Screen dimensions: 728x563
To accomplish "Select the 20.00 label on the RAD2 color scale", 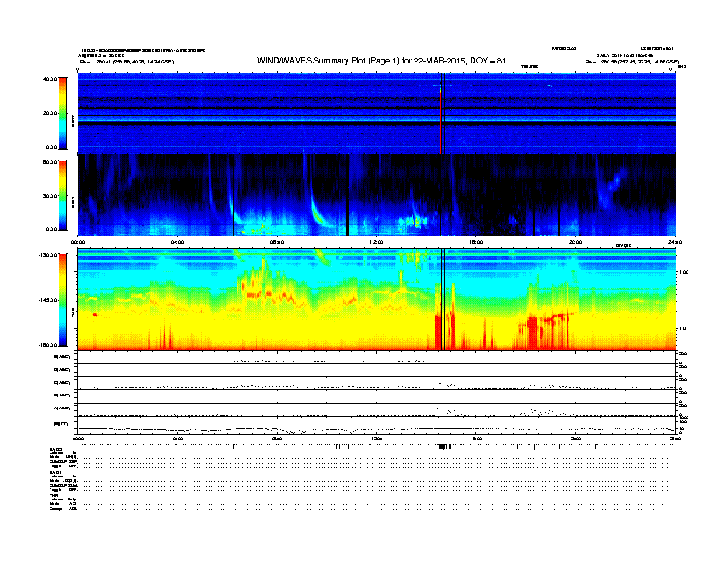I will [x=50, y=113].
